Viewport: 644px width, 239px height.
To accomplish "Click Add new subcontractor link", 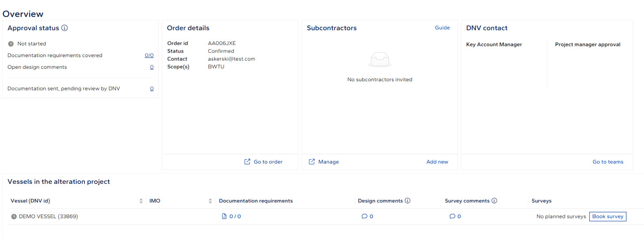I will pyautogui.click(x=437, y=162).
